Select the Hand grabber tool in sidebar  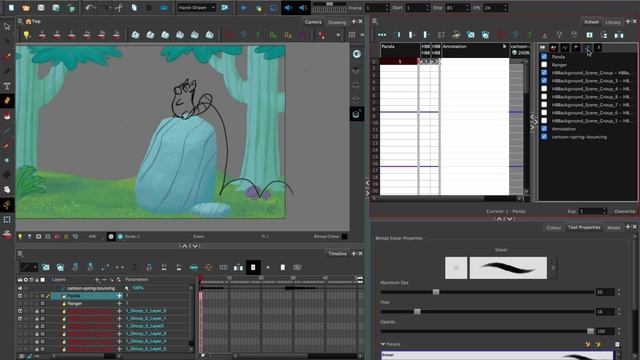7,189
